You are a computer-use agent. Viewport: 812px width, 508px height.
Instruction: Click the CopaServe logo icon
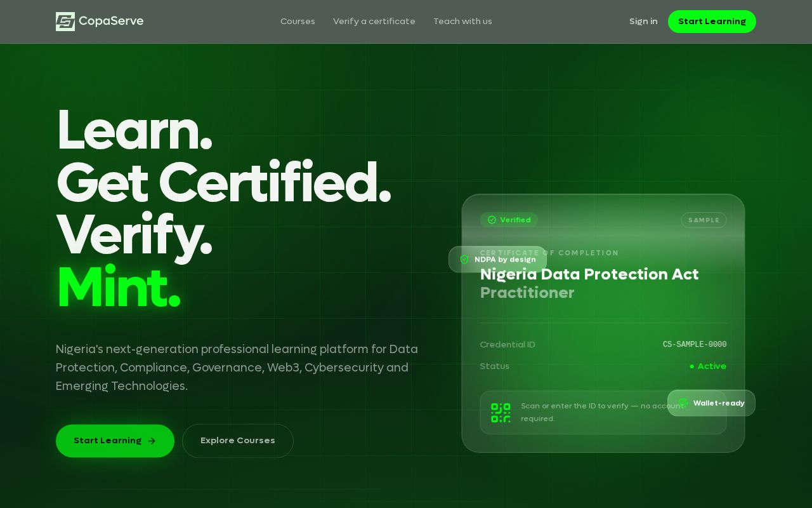click(x=65, y=22)
